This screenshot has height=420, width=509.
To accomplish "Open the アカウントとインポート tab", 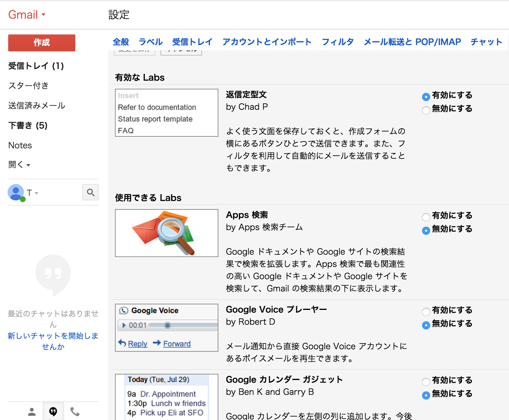I will 267,42.
